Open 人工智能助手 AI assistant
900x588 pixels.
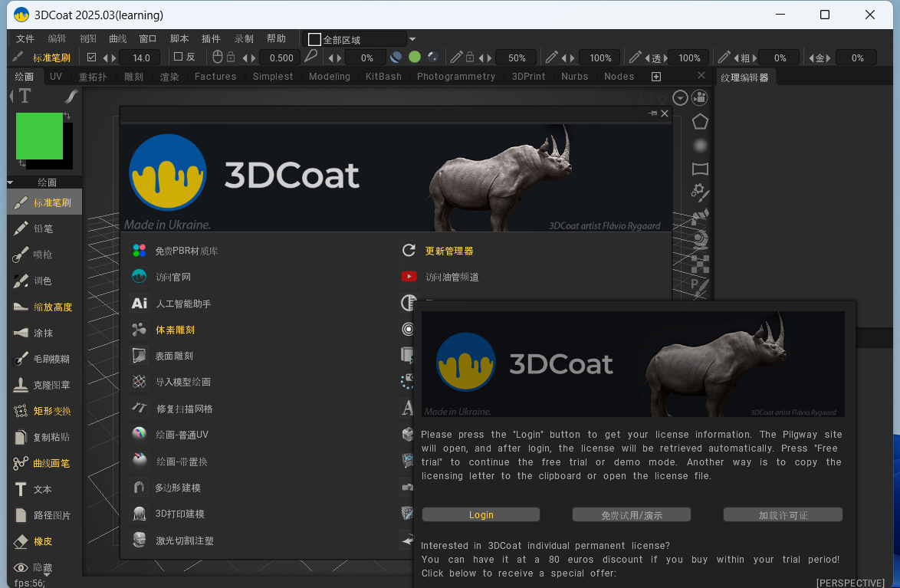pyautogui.click(x=171, y=303)
